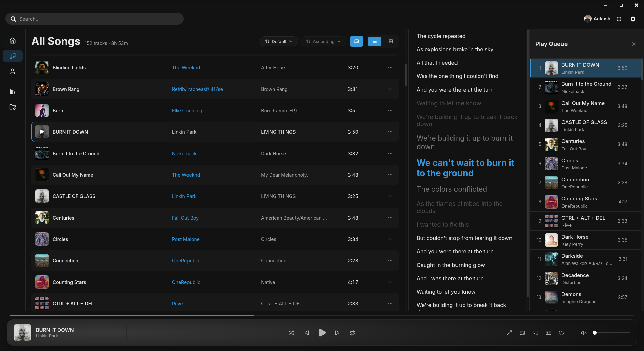Click the Search input field

(95, 19)
